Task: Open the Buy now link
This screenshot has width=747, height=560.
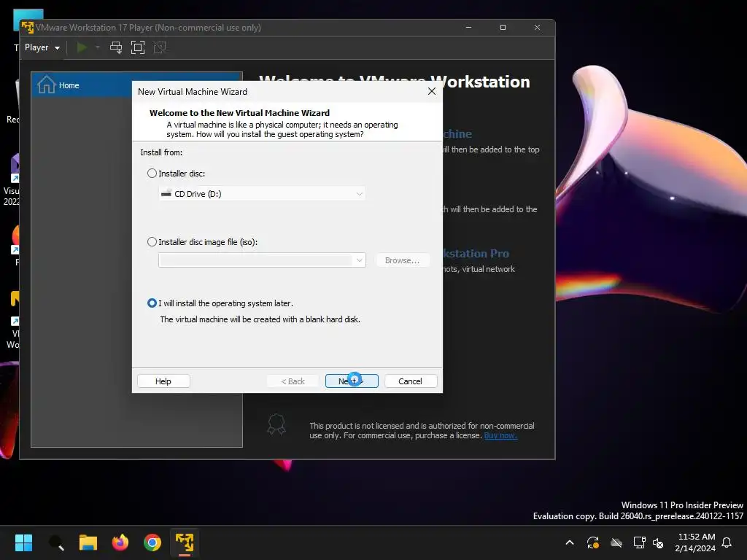Action: (x=500, y=435)
